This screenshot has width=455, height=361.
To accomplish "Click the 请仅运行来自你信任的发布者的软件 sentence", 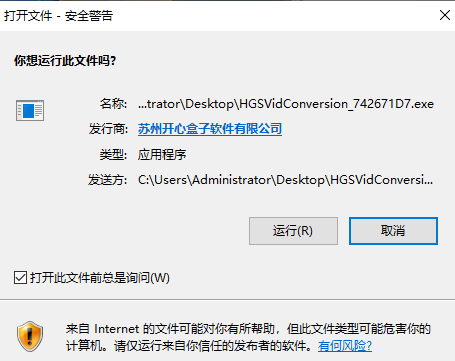I will pyautogui.click(x=214, y=346).
